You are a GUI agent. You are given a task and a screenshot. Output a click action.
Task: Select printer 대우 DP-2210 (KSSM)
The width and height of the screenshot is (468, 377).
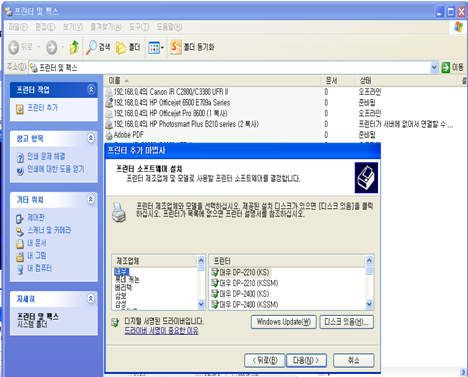pyautogui.click(x=249, y=283)
